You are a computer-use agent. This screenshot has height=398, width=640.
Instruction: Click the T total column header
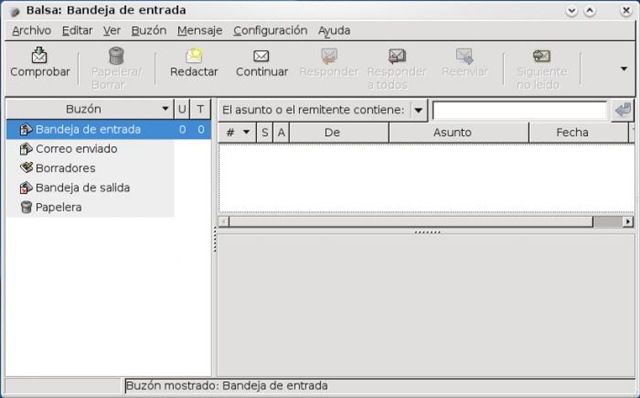pyautogui.click(x=200, y=109)
